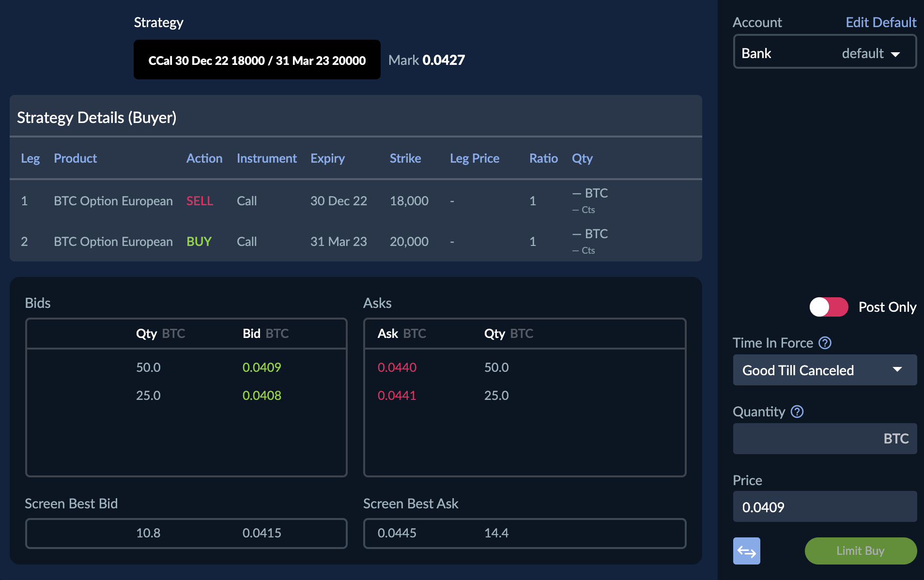The height and width of the screenshot is (580, 924).
Task: Expand the Good Till Canceled dropdown
Action: click(x=824, y=370)
